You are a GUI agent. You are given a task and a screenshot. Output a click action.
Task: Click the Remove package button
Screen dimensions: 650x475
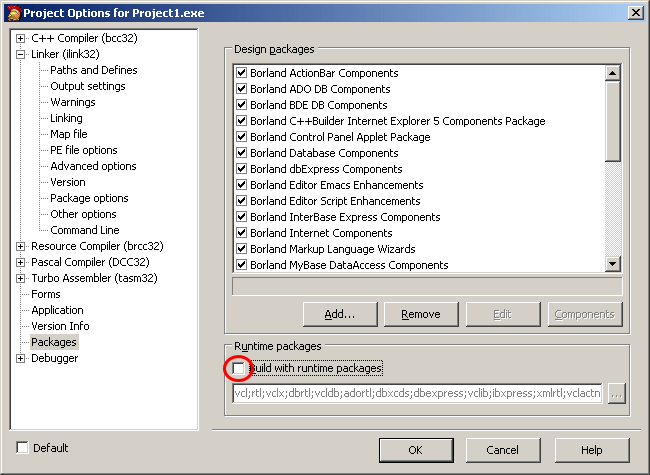click(x=421, y=314)
